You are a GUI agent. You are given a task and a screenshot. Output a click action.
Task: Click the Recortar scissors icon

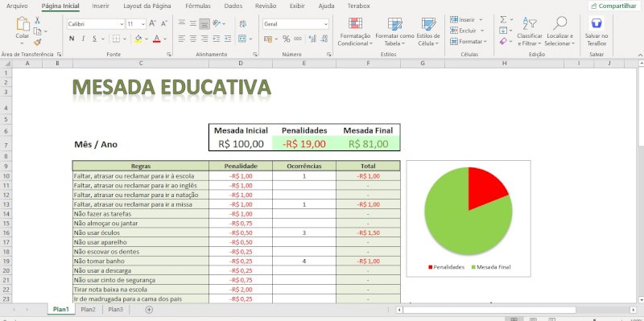(x=37, y=20)
